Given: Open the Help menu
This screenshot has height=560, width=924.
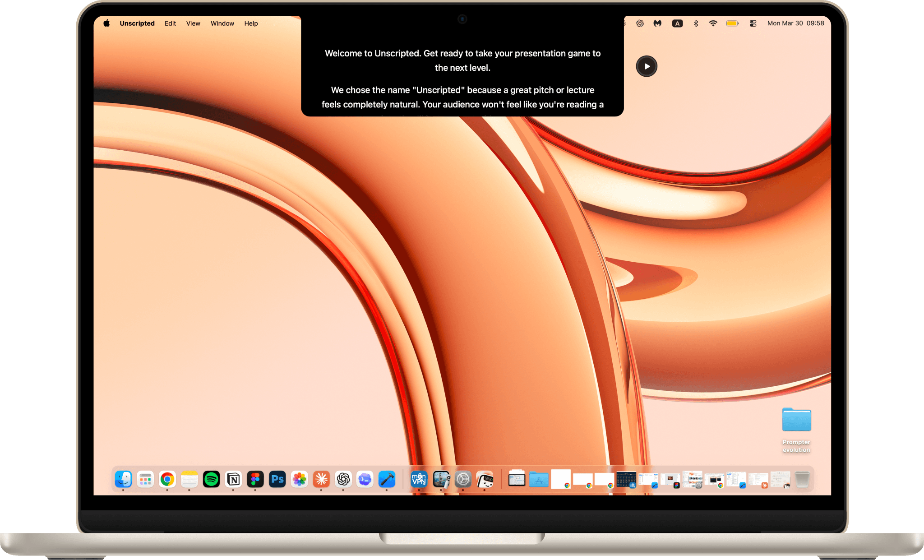Looking at the screenshot, I should click(x=251, y=23).
